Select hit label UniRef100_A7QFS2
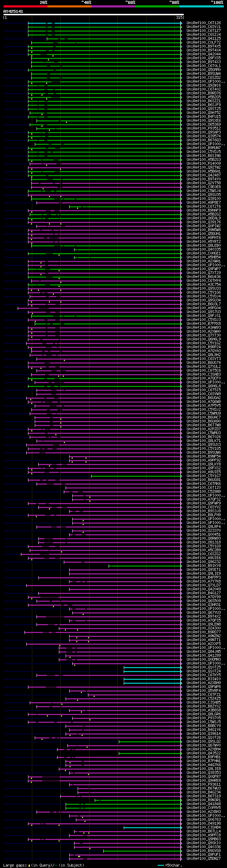This screenshot has width=227, height=868. 204,499
